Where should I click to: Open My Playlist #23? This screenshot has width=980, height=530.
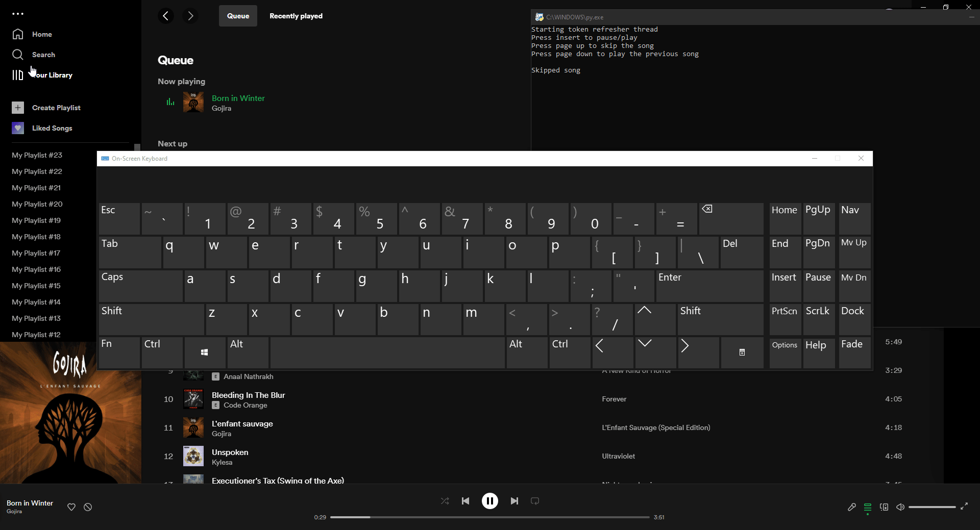coord(37,155)
